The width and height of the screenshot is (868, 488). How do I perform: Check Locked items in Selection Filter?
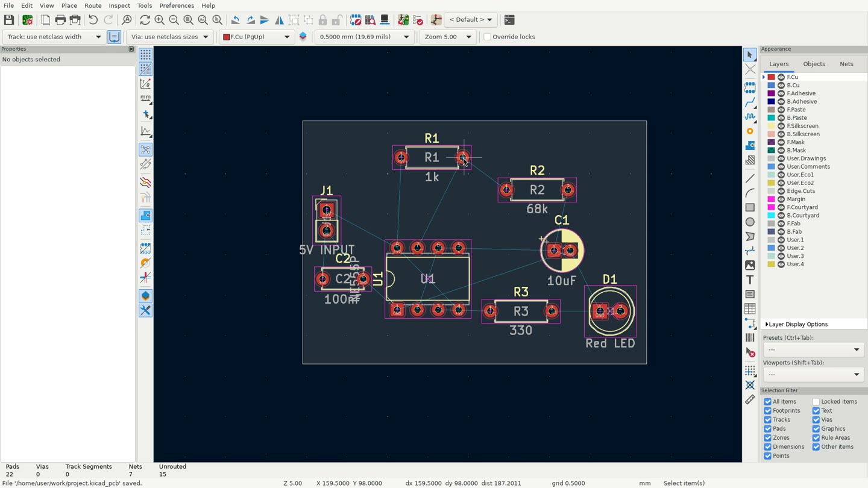tap(816, 402)
